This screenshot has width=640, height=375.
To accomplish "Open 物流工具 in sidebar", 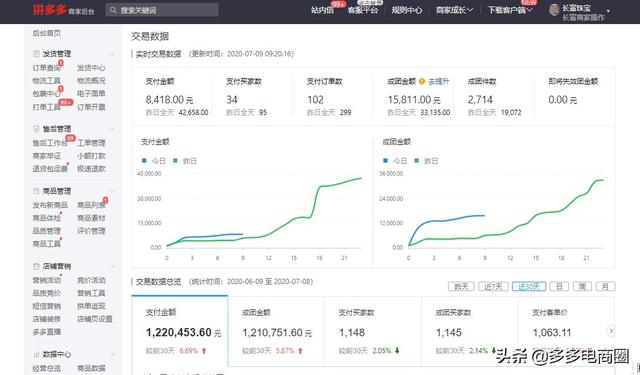I will (47, 81).
